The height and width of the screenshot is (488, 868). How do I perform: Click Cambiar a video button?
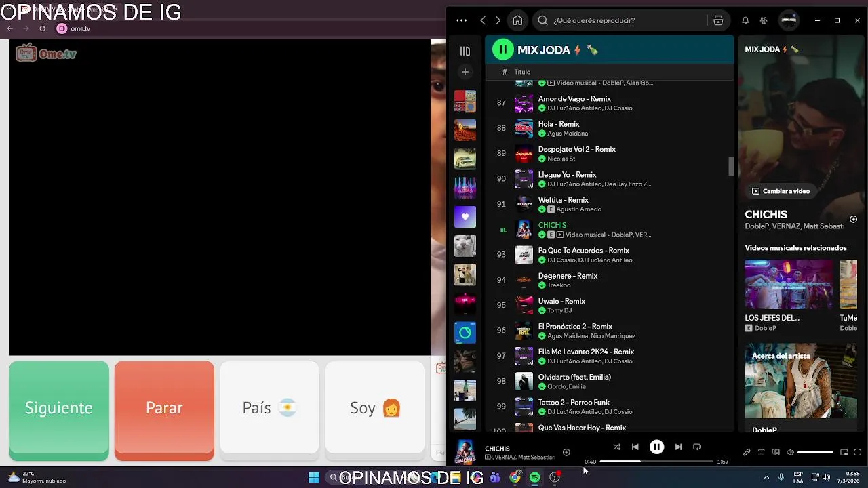[781, 191]
